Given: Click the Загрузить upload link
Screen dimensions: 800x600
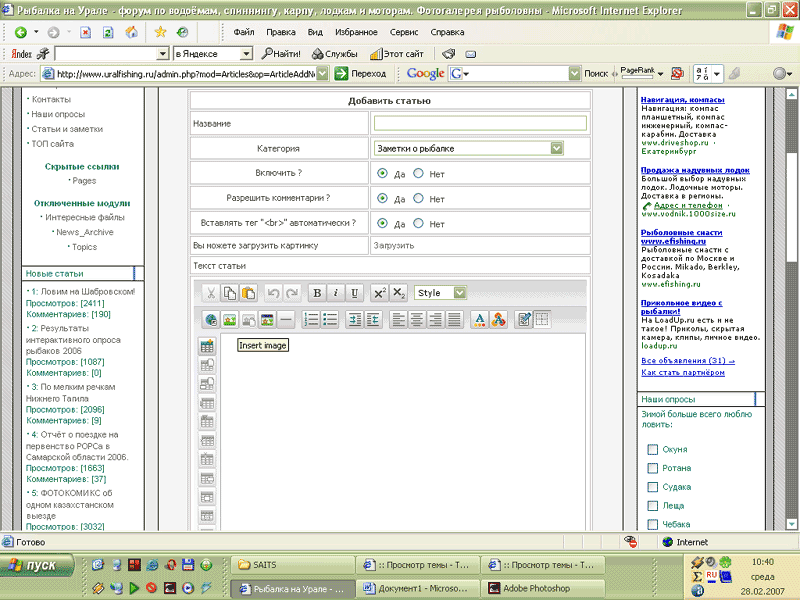Looking at the screenshot, I should click(x=392, y=245).
